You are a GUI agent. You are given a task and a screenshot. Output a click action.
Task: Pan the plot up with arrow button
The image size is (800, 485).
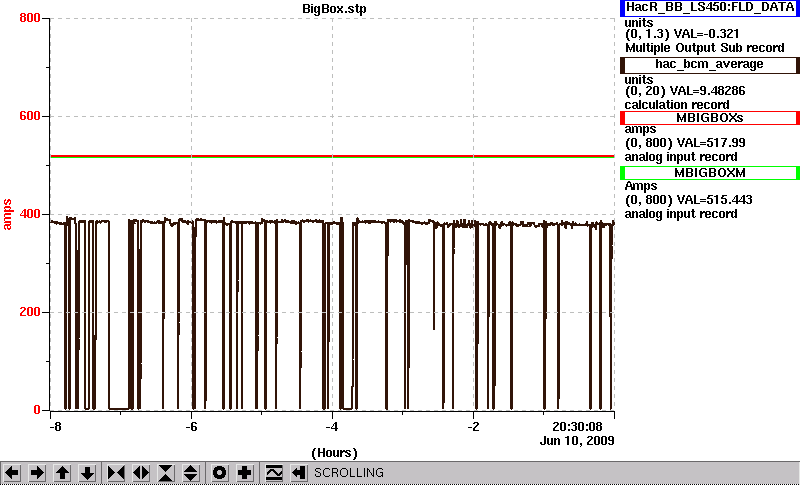[x=62, y=473]
